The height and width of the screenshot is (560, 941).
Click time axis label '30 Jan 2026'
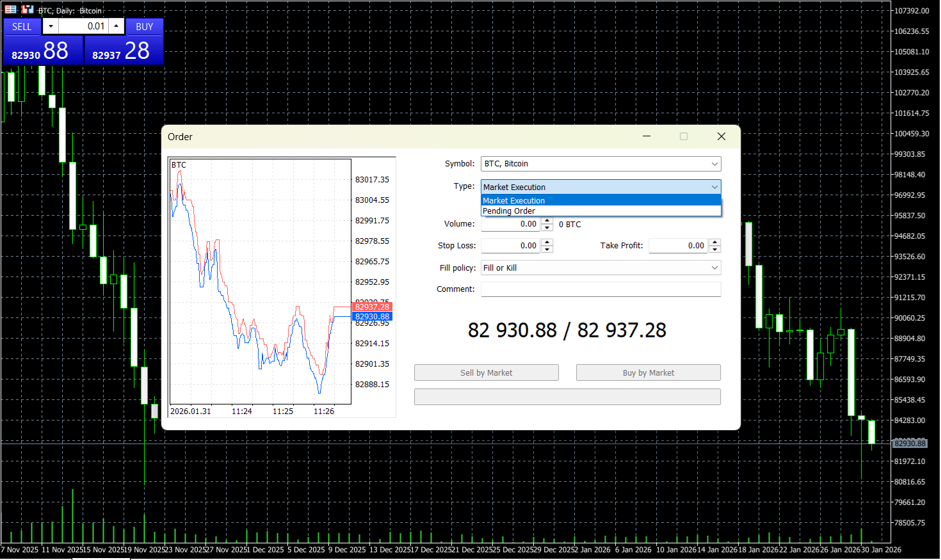[881, 550]
